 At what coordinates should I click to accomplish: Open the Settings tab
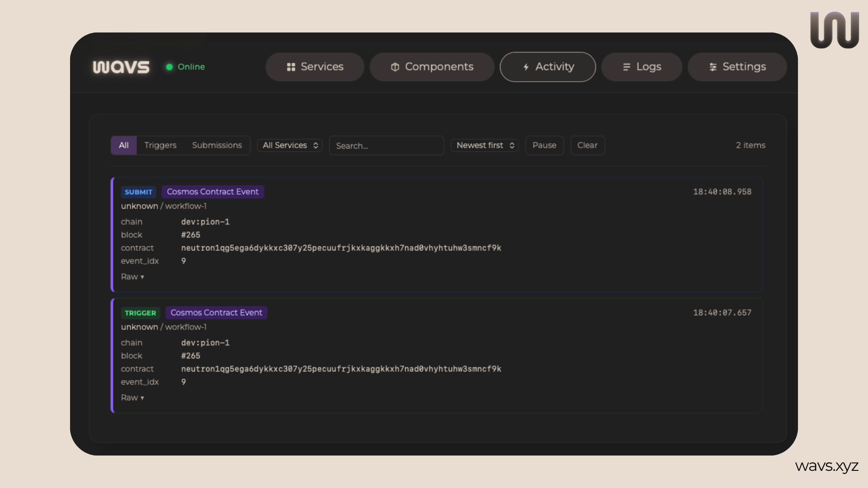coord(737,67)
